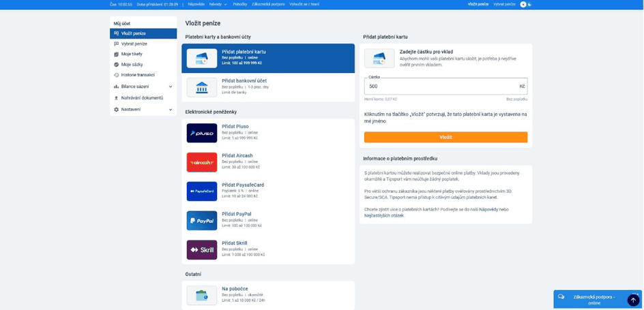This screenshot has width=644, height=310.
Task: Select Přidat PayPal option
Action: [x=268, y=221]
